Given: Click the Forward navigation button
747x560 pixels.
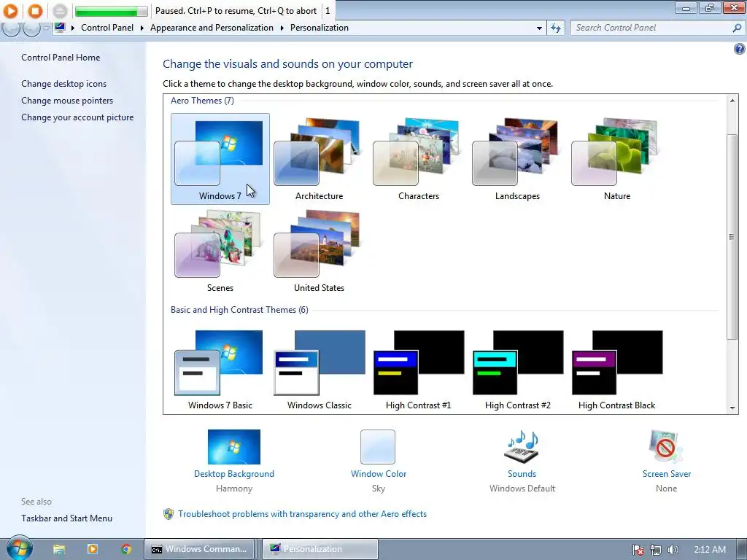Looking at the screenshot, I should tap(31, 28).
